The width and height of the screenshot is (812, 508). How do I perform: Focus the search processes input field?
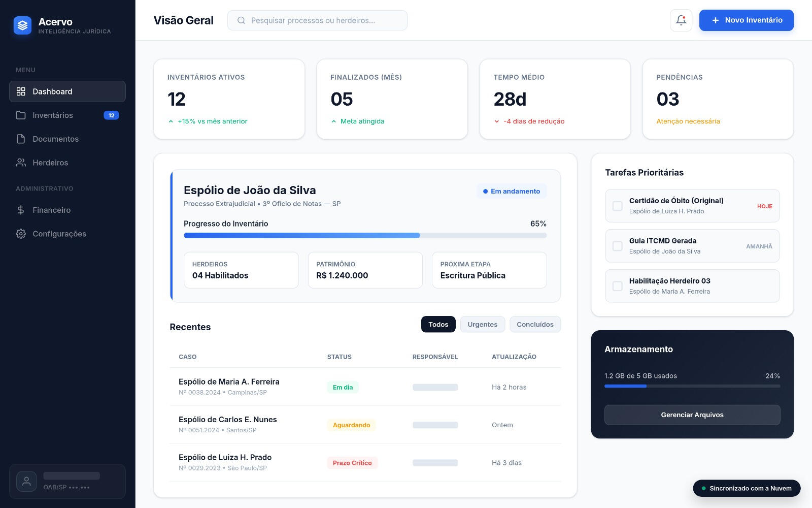click(325, 20)
